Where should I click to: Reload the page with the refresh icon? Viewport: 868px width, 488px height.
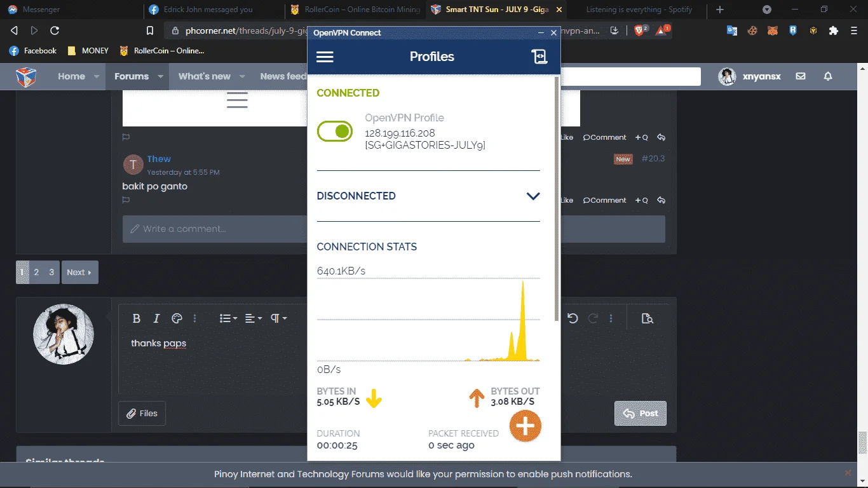tap(55, 30)
